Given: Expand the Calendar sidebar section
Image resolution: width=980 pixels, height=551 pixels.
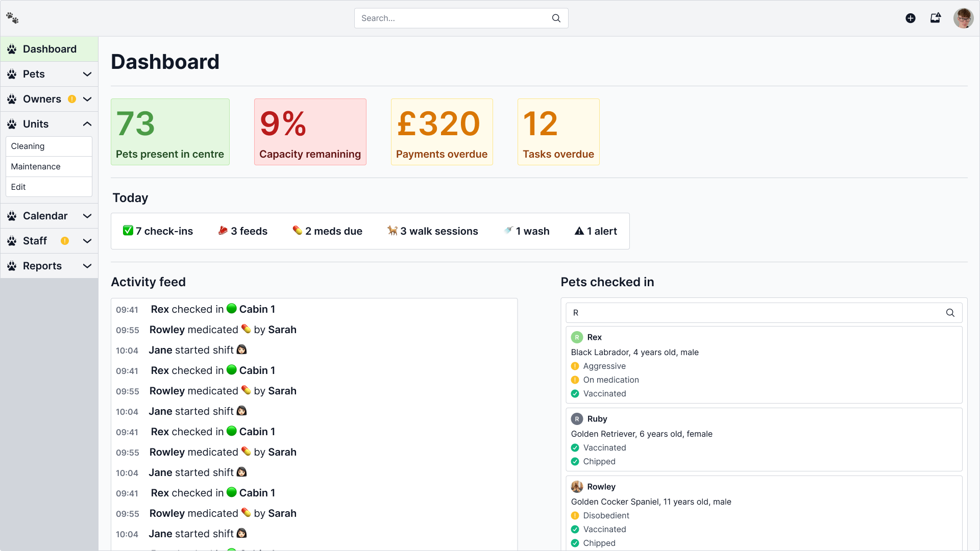Looking at the screenshot, I should pos(87,216).
